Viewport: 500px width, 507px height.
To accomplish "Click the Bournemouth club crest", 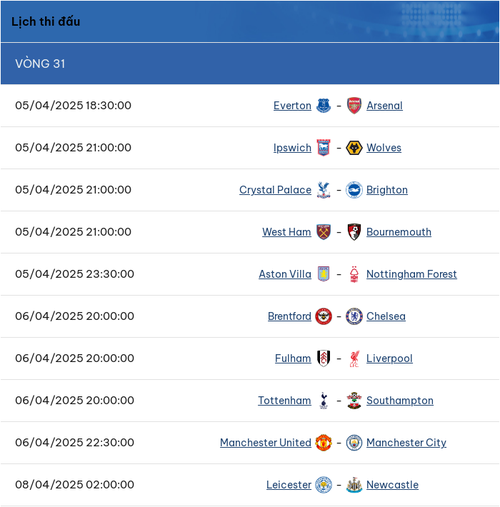I will 354,232.
